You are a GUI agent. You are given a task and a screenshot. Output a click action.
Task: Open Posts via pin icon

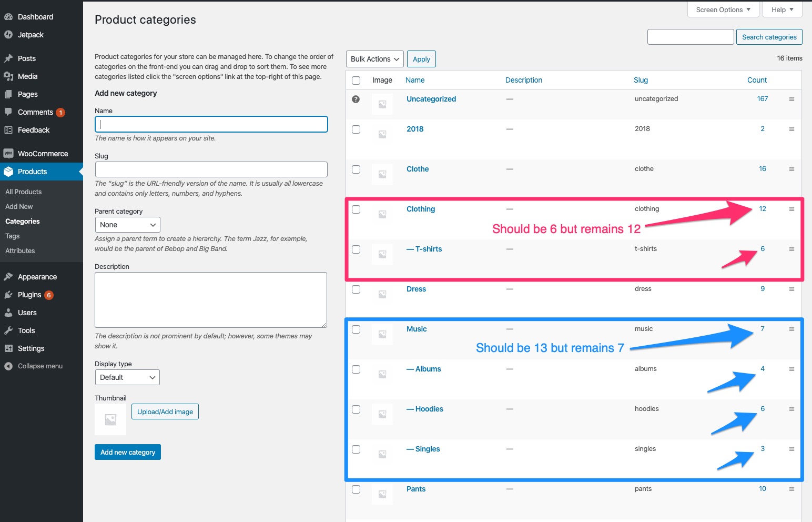point(8,58)
